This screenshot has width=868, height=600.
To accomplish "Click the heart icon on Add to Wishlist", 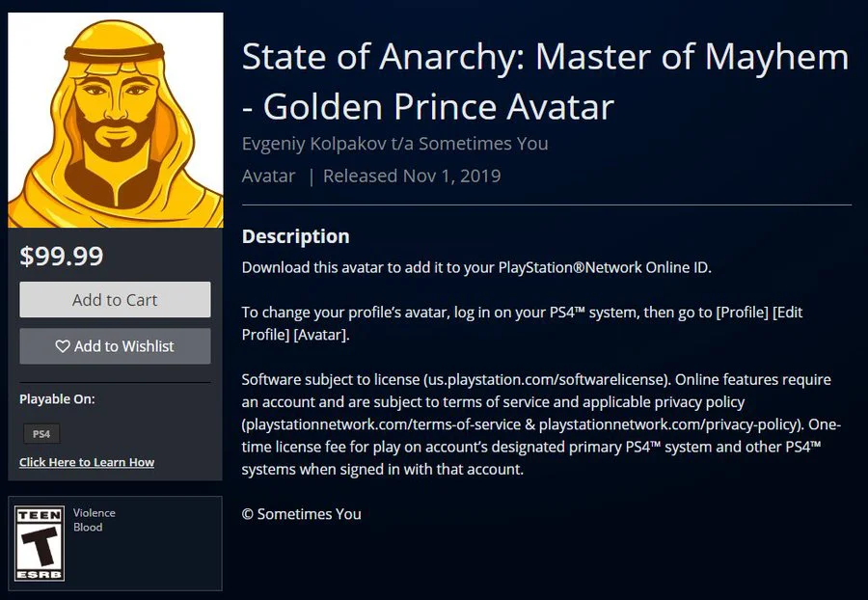I will 63,346.
